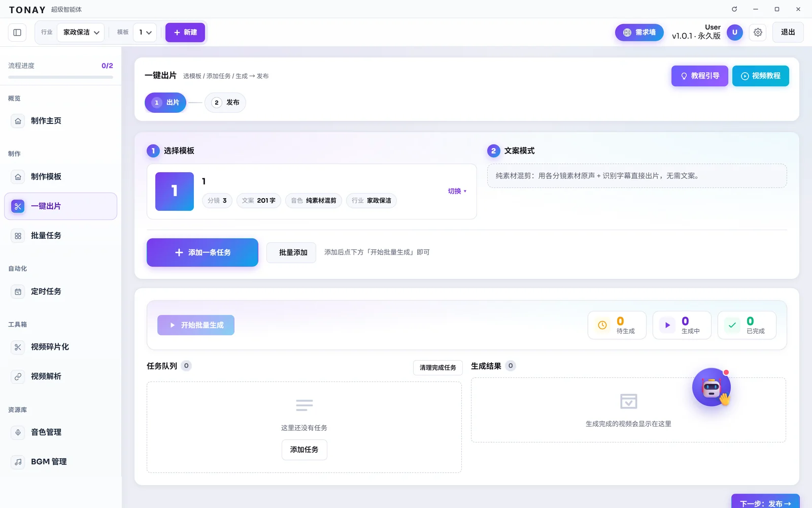This screenshot has height=508, width=812.
Task: Click the 行业 家政保洁 tag on template
Action: [x=371, y=201]
